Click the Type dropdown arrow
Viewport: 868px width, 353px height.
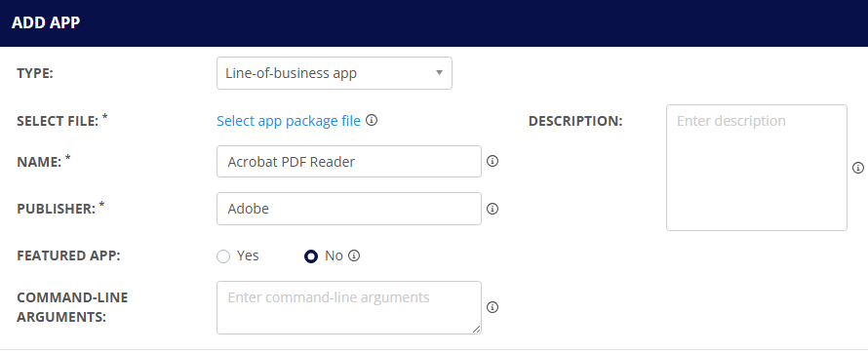pos(439,72)
